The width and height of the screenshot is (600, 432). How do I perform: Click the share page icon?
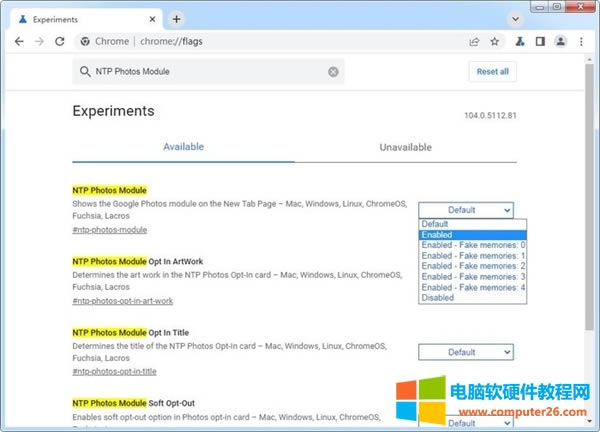coord(474,41)
